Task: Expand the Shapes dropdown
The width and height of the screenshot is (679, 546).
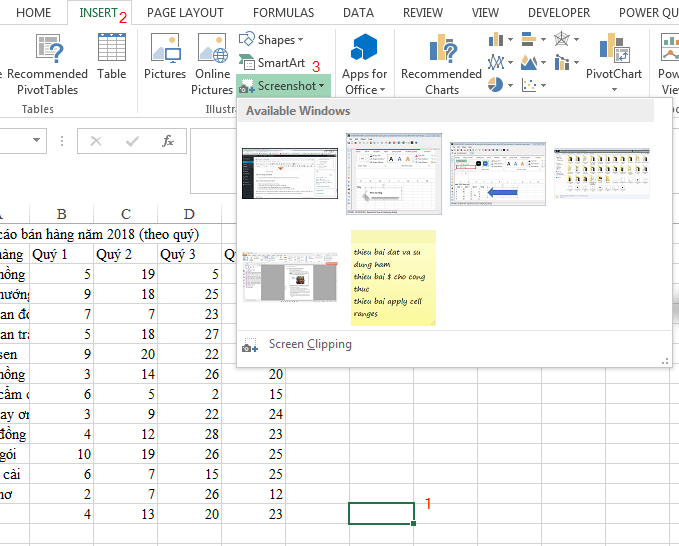Action: point(271,40)
